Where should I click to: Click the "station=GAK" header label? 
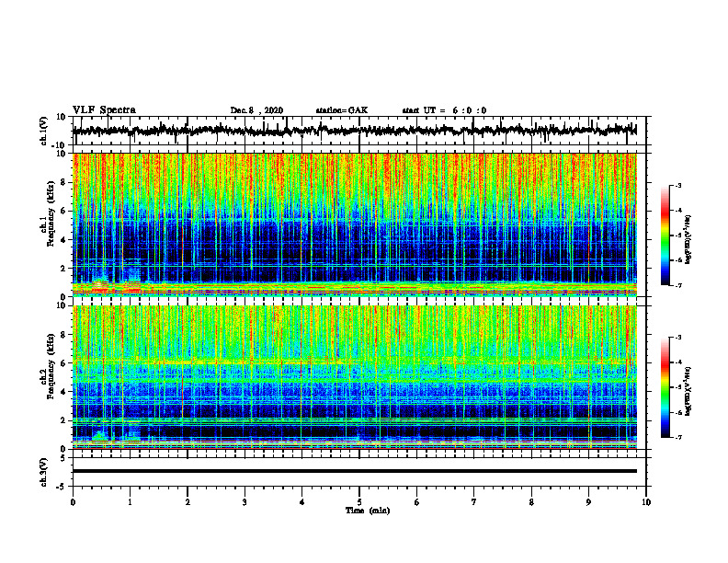click(342, 110)
